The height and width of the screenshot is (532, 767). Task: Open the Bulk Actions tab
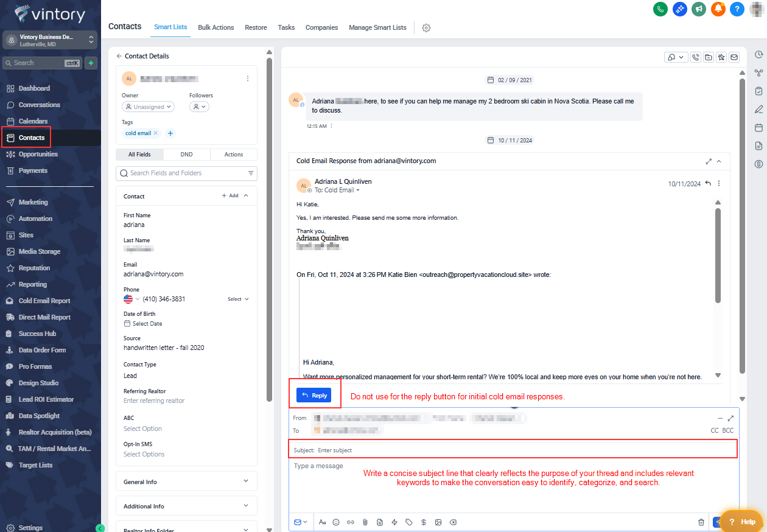click(x=215, y=27)
